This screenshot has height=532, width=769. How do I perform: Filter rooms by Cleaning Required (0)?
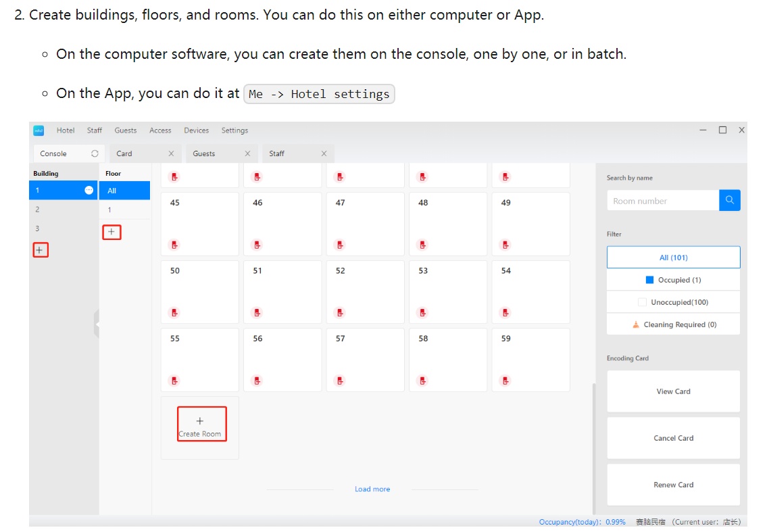pyautogui.click(x=673, y=324)
